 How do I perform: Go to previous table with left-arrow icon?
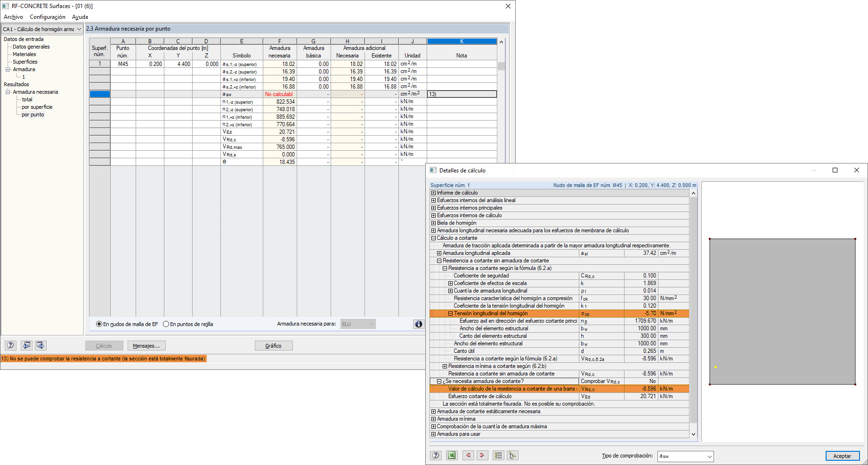point(26,345)
